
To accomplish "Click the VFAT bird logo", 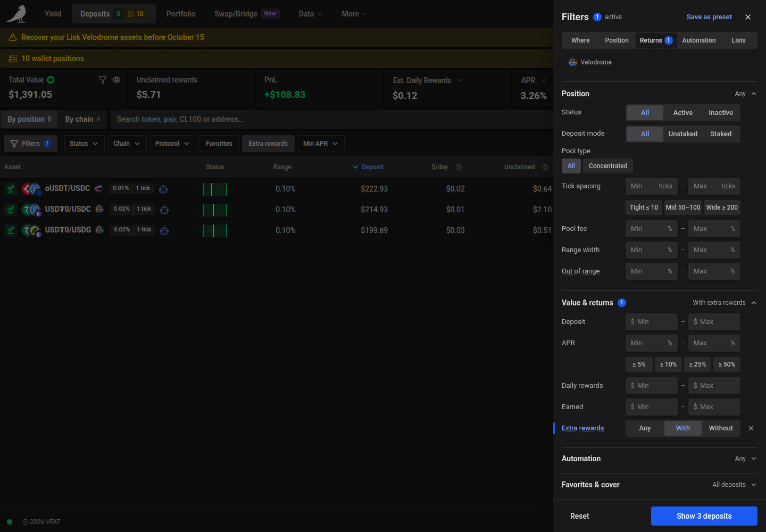I will pyautogui.click(x=17, y=14).
